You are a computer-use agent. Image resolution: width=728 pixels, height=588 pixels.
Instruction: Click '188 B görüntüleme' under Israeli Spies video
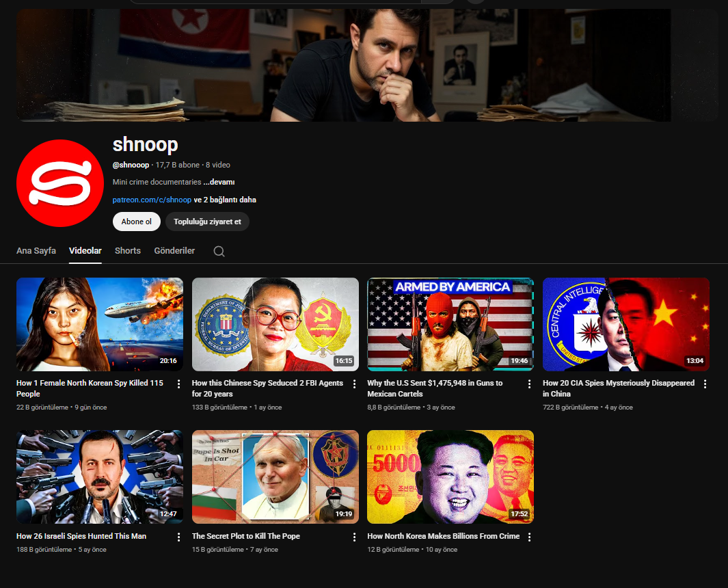click(x=44, y=550)
